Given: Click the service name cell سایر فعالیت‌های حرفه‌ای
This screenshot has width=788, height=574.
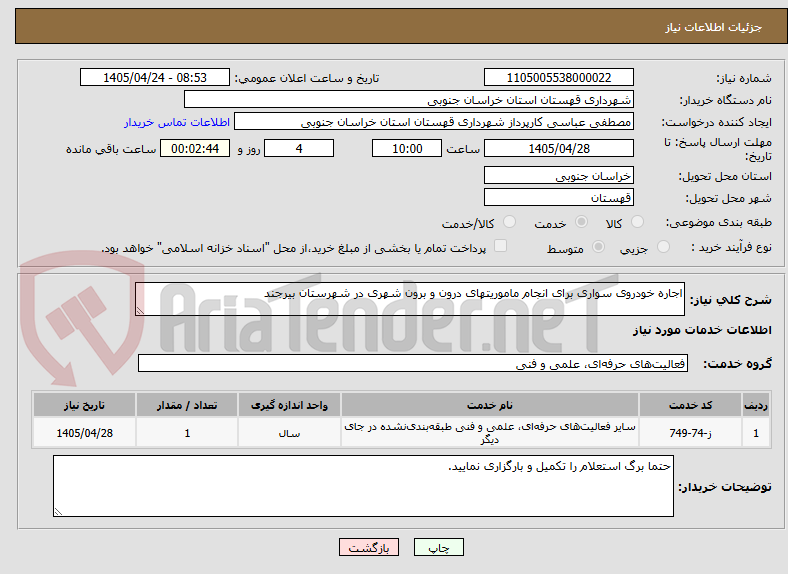Looking at the screenshot, I should [x=490, y=433].
